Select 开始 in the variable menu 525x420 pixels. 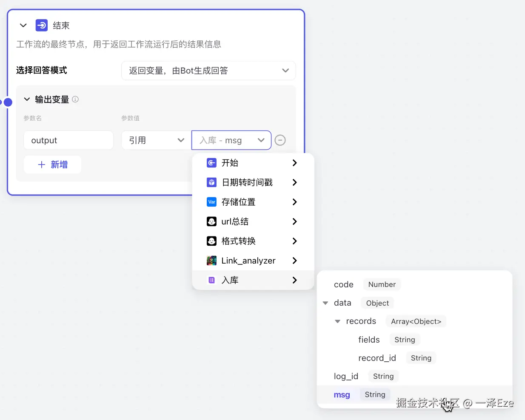(253, 163)
